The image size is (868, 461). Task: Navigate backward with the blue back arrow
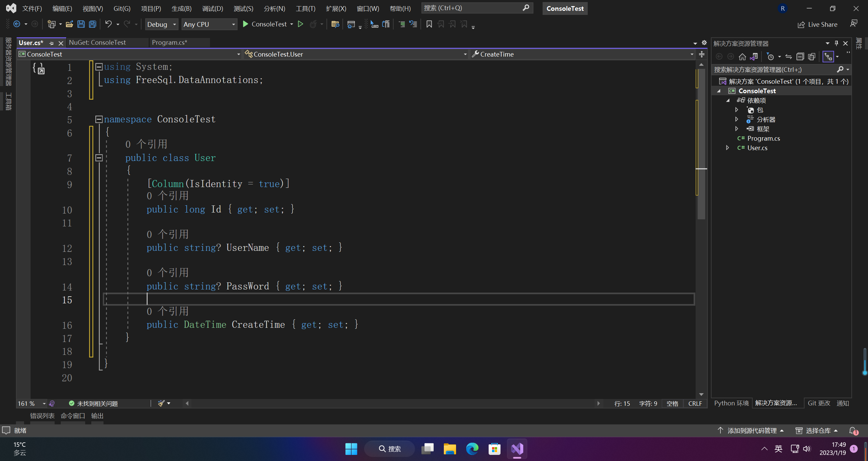tap(16, 24)
